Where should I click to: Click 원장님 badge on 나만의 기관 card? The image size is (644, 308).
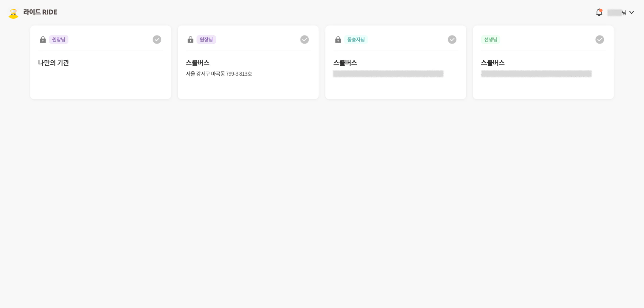(x=59, y=40)
